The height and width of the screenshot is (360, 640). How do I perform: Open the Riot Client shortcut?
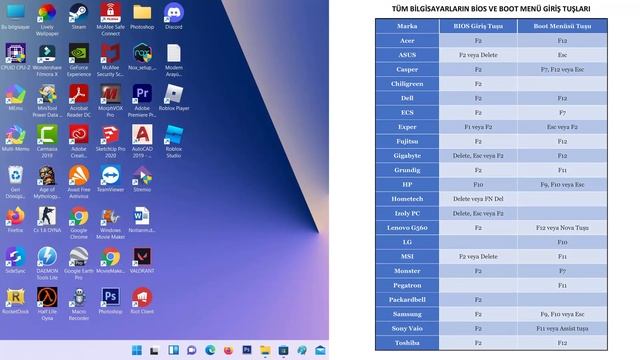pyautogui.click(x=142, y=301)
